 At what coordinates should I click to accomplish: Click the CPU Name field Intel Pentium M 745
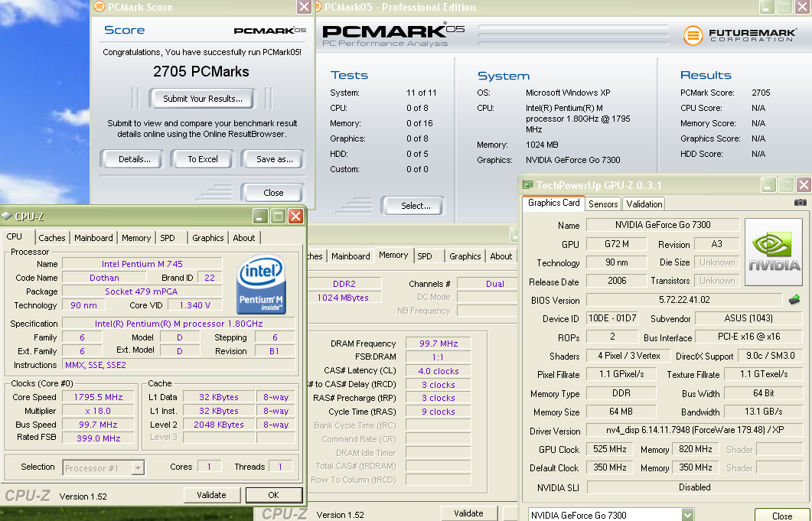coord(142,264)
